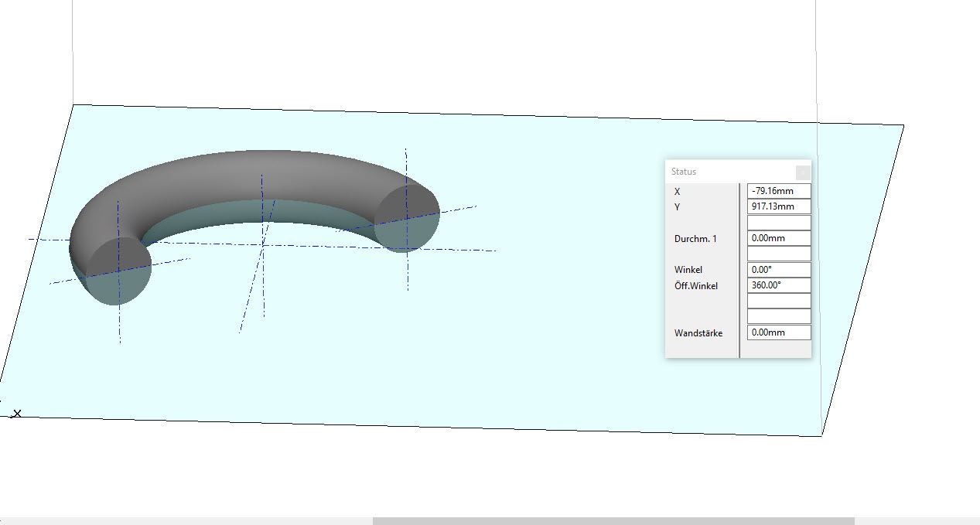
Task: Select the Durchm. 1 value field
Action: click(779, 238)
